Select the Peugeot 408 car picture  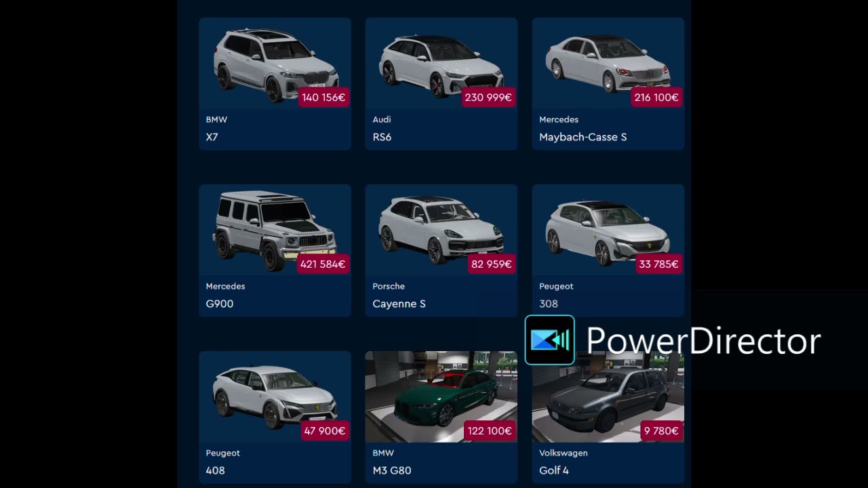275,397
